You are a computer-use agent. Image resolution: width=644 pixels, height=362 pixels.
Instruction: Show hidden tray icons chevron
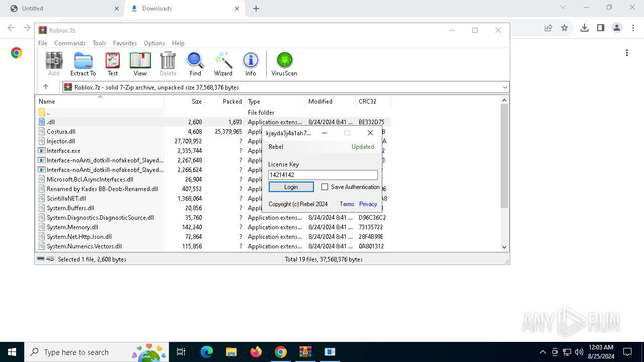[x=542, y=352]
